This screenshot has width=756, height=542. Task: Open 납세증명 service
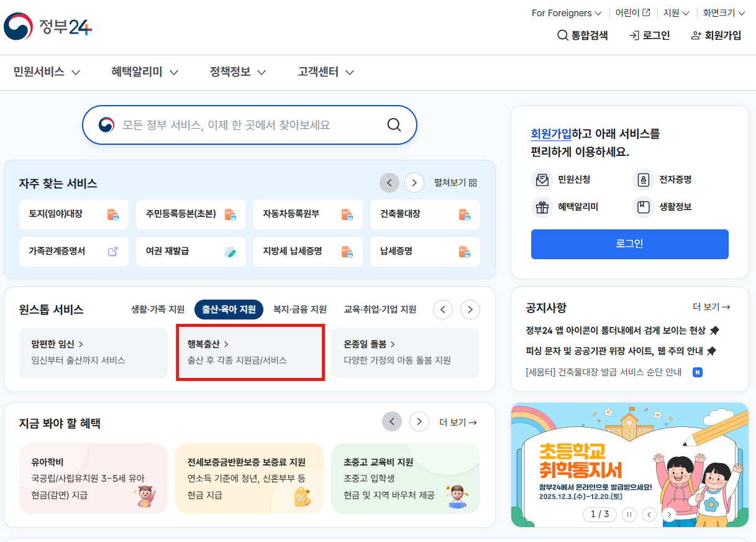pyautogui.click(x=425, y=252)
